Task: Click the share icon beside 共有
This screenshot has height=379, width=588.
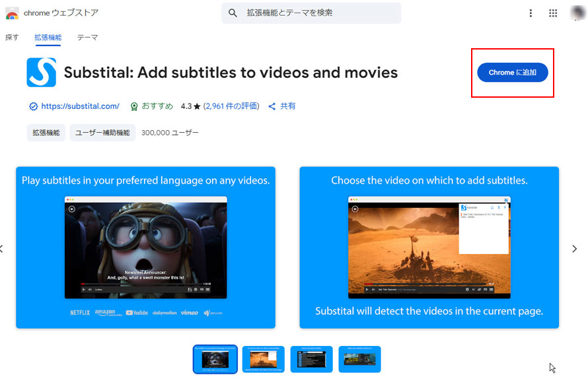Action: (x=272, y=106)
